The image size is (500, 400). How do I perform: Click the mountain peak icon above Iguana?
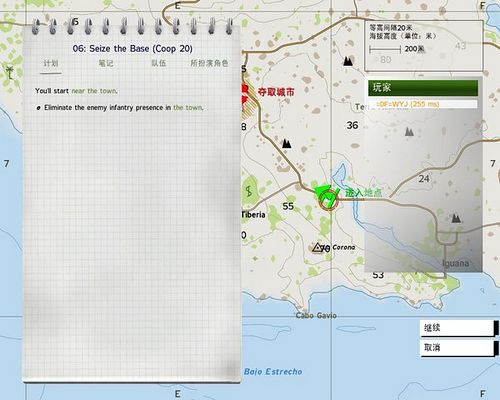pyautogui.click(x=456, y=218)
